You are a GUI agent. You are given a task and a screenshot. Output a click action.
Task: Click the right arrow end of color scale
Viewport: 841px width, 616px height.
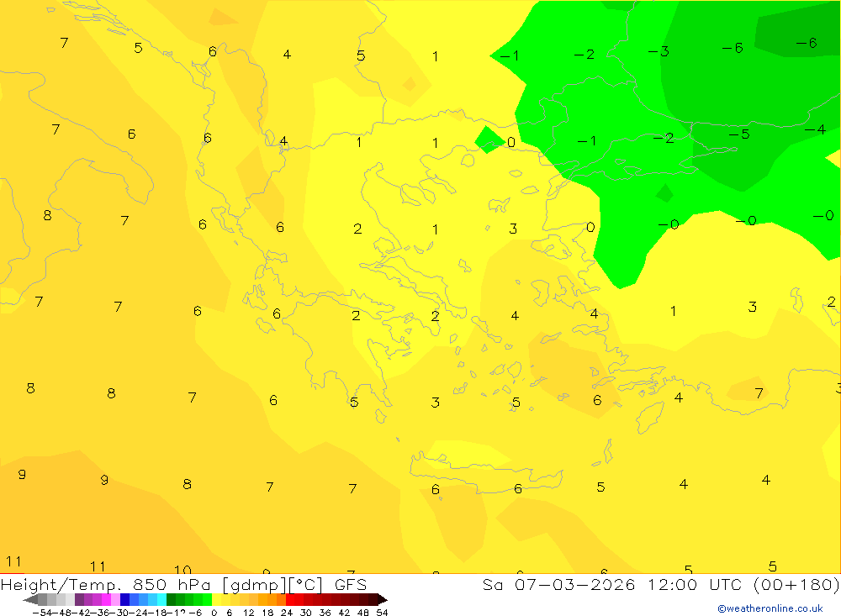[x=383, y=599]
